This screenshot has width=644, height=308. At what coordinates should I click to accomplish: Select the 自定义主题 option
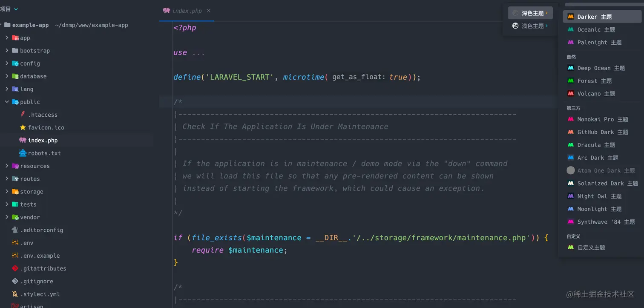pyautogui.click(x=602, y=247)
